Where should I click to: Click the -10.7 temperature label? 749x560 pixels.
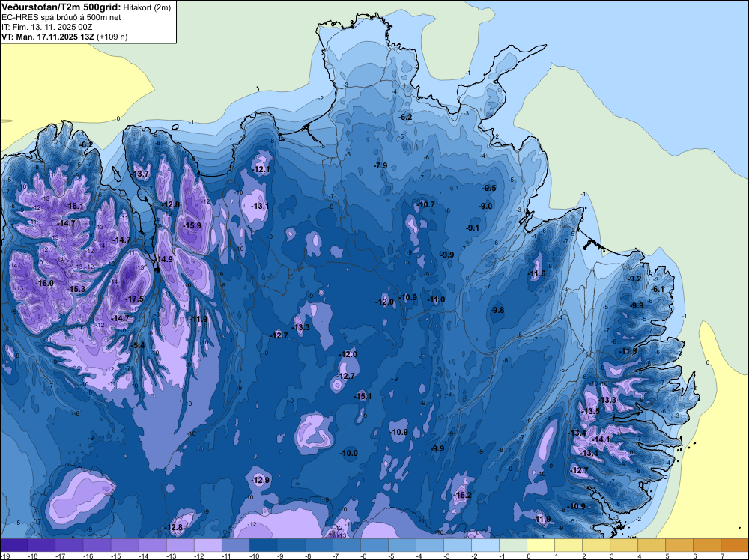pos(425,205)
